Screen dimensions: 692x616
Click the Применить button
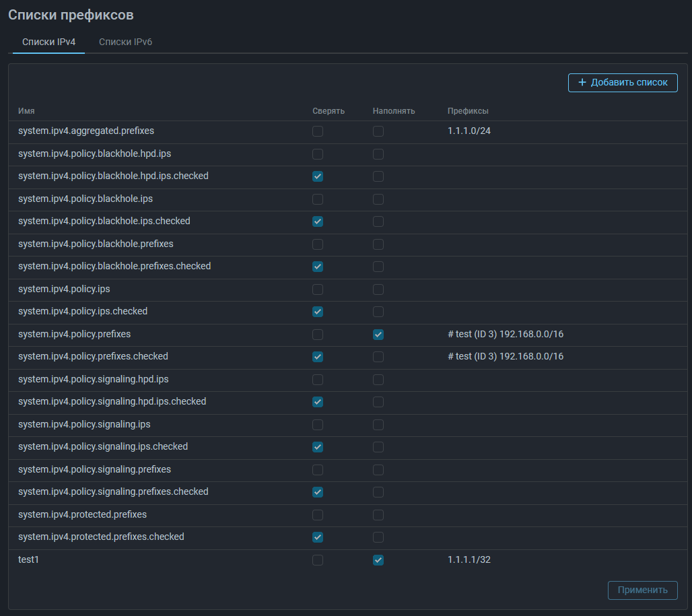tap(642, 590)
